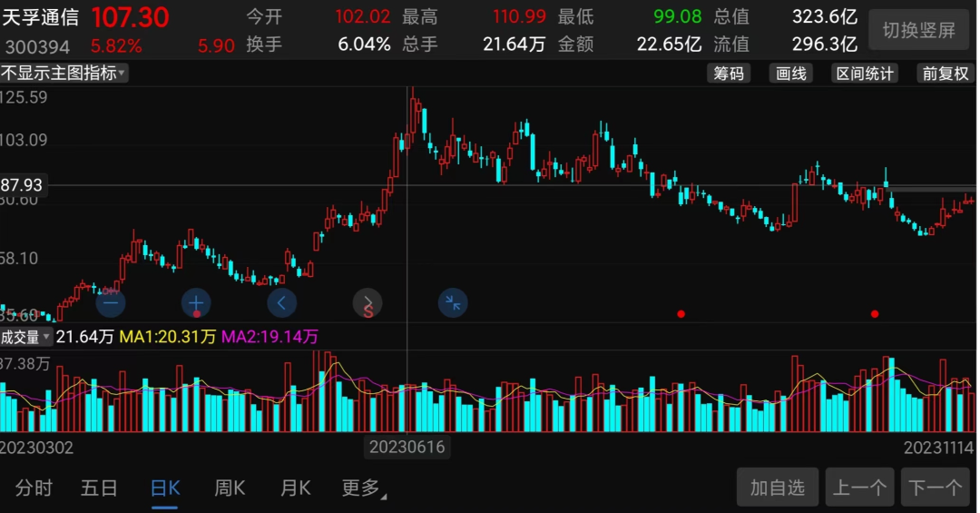This screenshot has width=980, height=513.
Task: Click the right arrow scroll-forward icon
Action: coord(367,303)
